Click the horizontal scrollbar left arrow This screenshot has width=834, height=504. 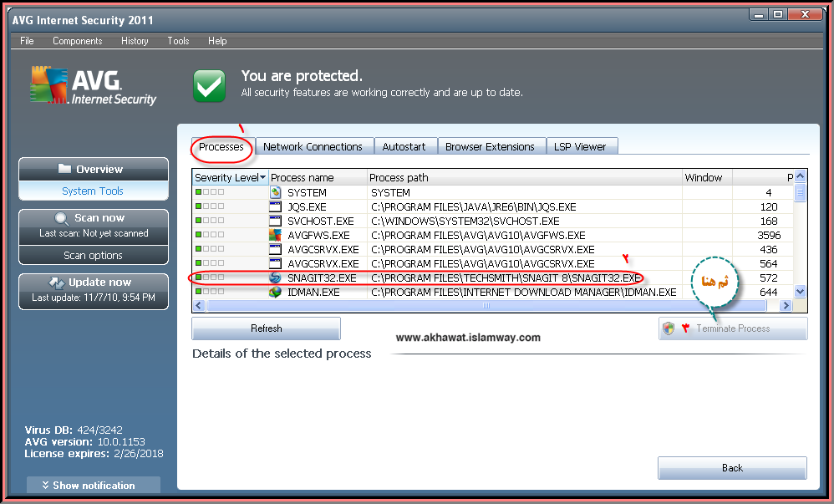click(199, 305)
